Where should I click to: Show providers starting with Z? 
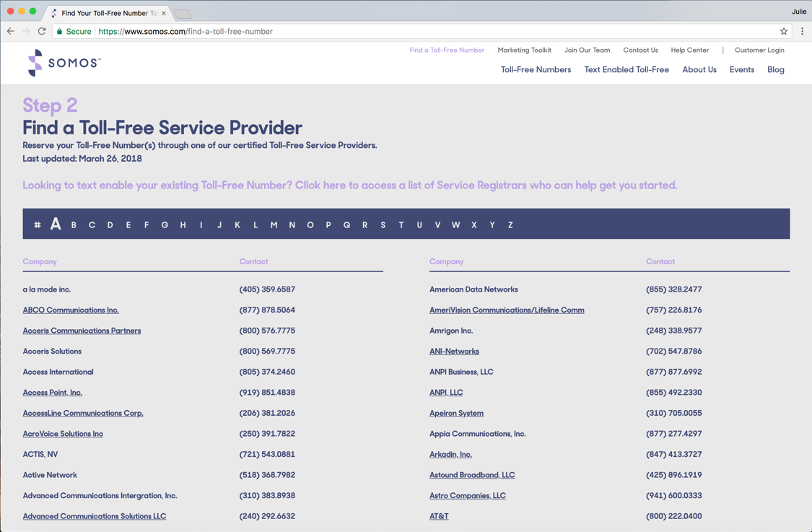point(510,225)
